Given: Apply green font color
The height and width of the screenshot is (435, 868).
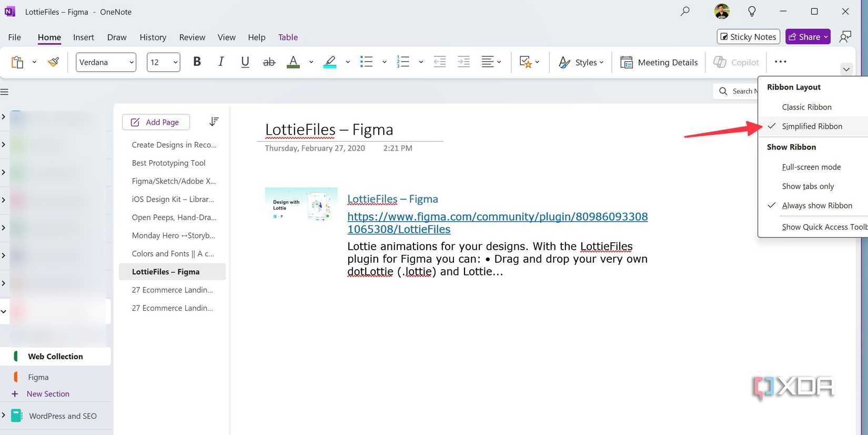Looking at the screenshot, I should (x=293, y=62).
